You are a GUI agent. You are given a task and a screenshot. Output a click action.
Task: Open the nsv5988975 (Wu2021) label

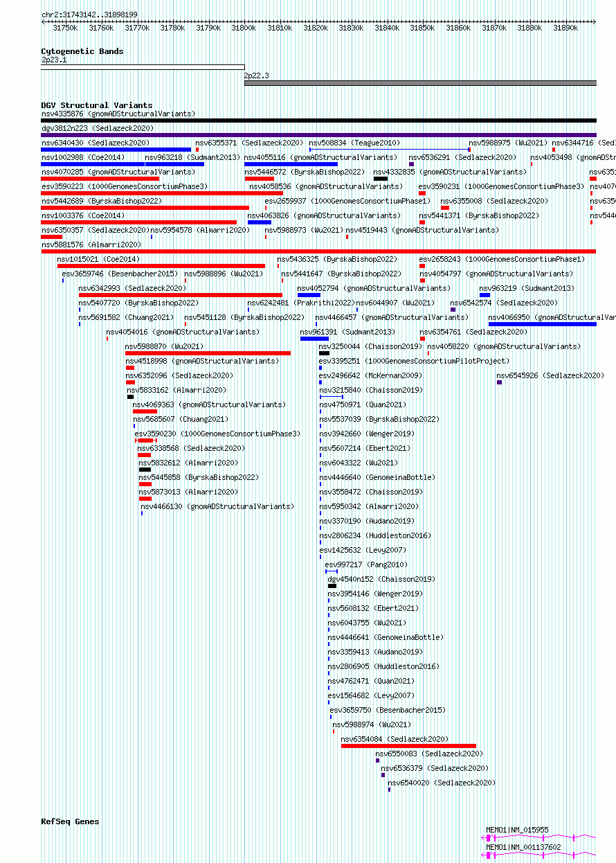(507, 143)
